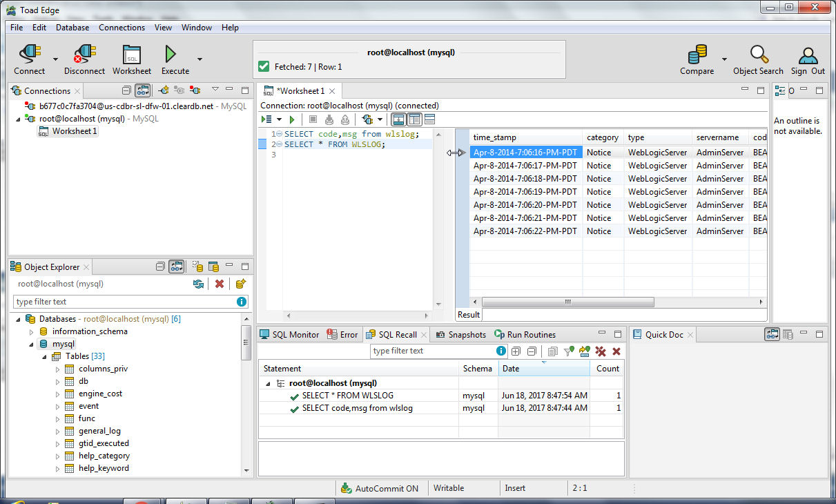Viewport: 836px width, 504px height.
Task: Toggle the horizontal result layout button
Action: (x=398, y=119)
